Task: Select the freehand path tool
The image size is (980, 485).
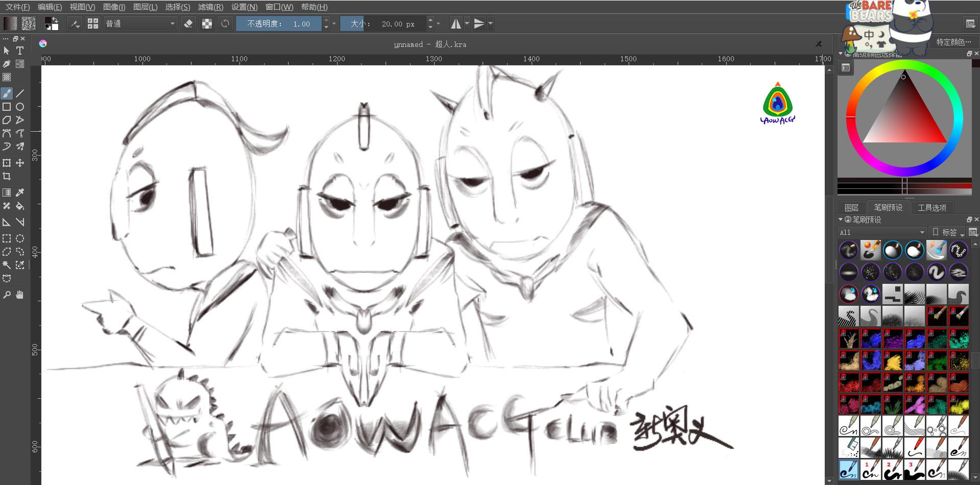Action: point(20,133)
